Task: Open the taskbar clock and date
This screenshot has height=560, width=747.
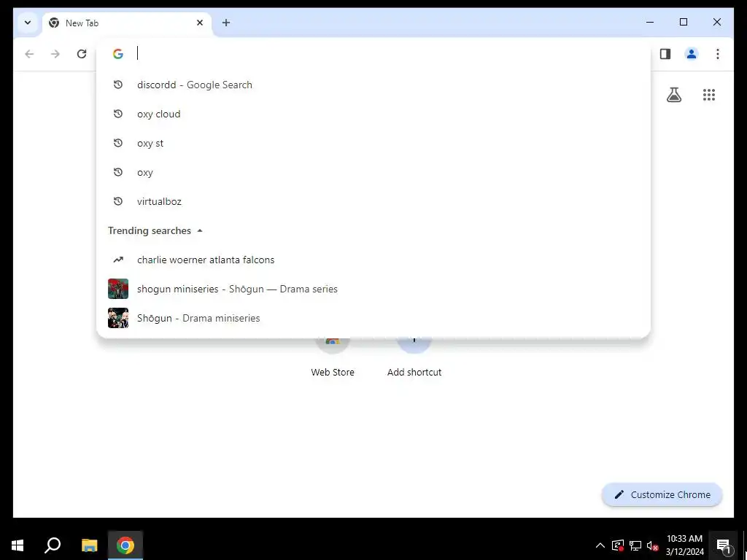Action: click(x=684, y=545)
